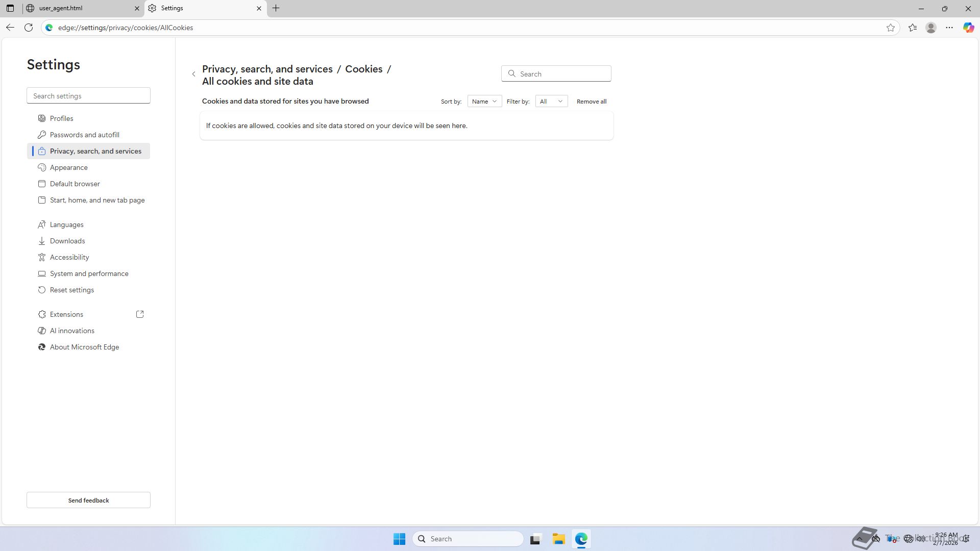The height and width of the screenshot is (551, 980).
Task: Click the Copilot icon in toolbar
Action: [968, 28]
